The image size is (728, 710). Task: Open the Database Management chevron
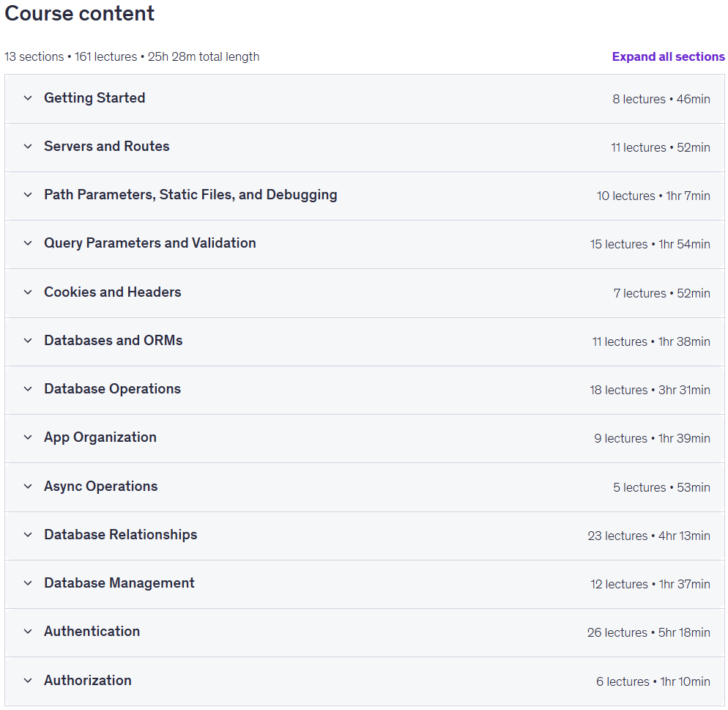coord(28,583)
